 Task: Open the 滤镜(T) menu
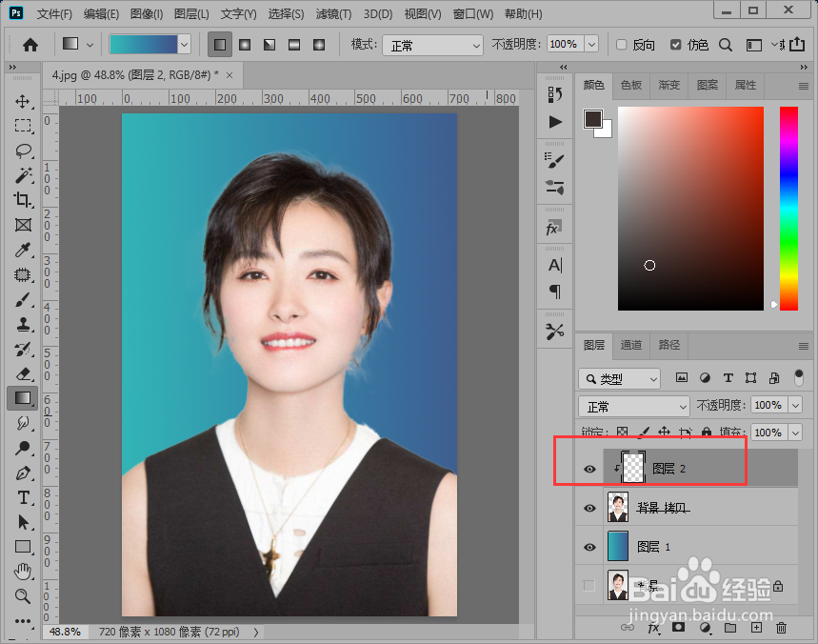point(333,14)
